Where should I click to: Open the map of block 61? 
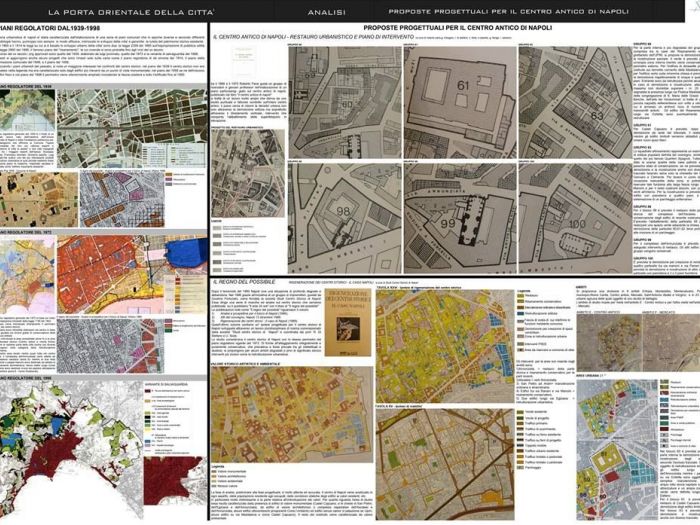tap(460, 102)
